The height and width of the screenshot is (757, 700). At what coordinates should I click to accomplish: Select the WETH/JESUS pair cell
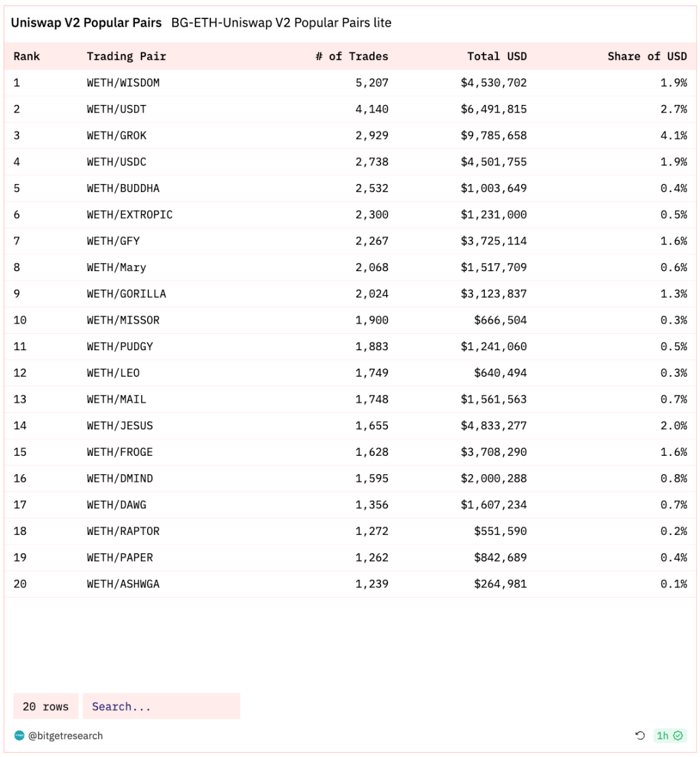(x=120, y=426)
